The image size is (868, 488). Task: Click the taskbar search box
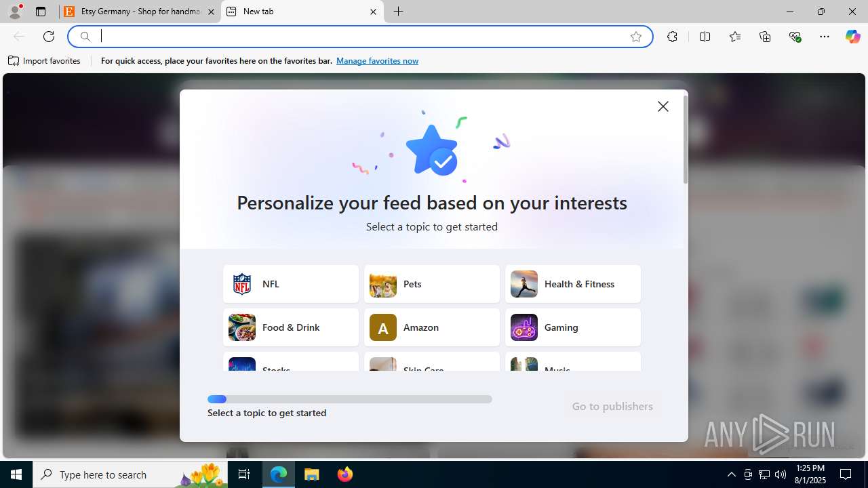tap(131, 474)
